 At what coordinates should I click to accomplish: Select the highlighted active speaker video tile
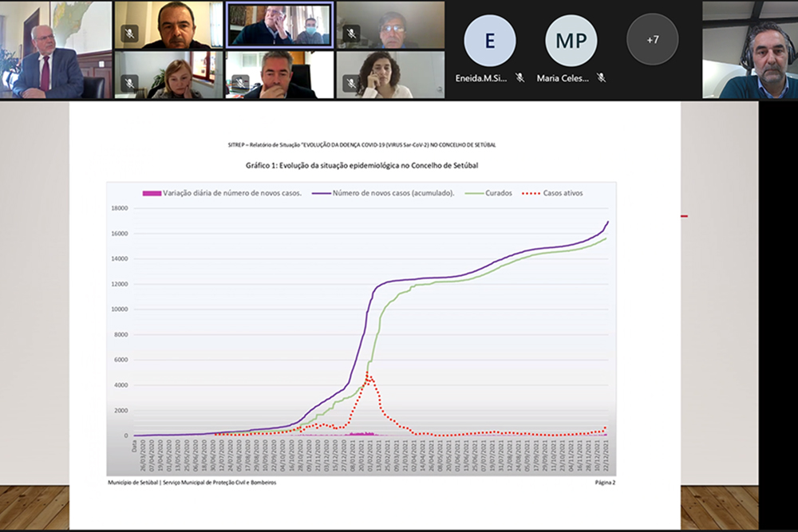279,25
